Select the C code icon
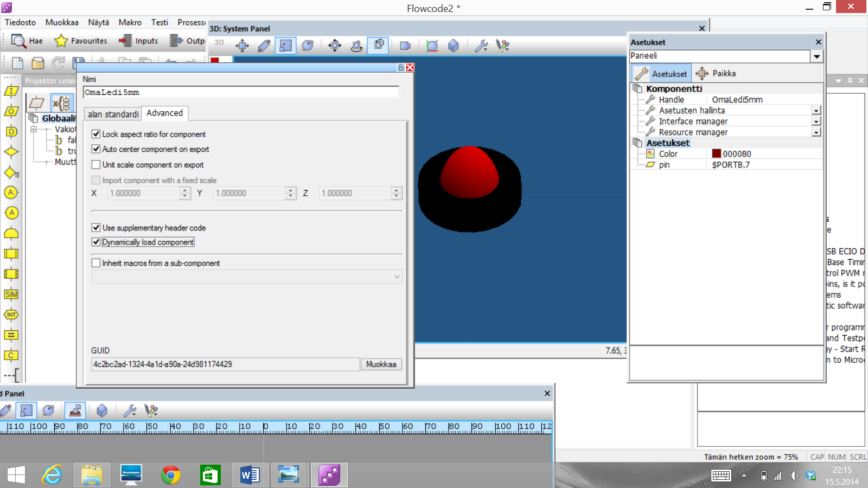This screenshot has height=488, width=868. point(11,355)
